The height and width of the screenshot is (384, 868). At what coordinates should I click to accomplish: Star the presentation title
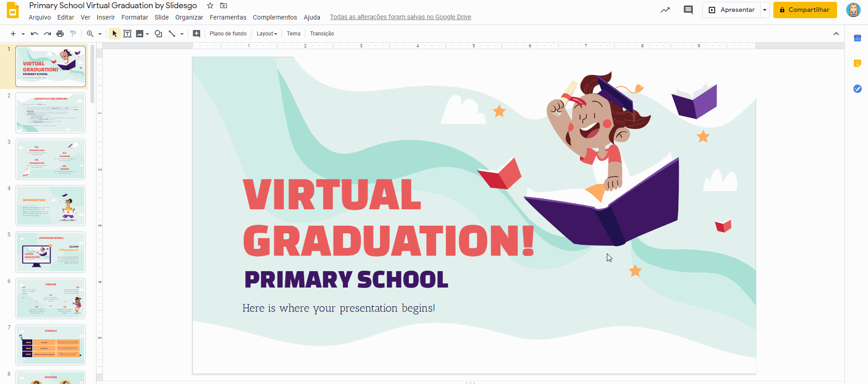210,5
